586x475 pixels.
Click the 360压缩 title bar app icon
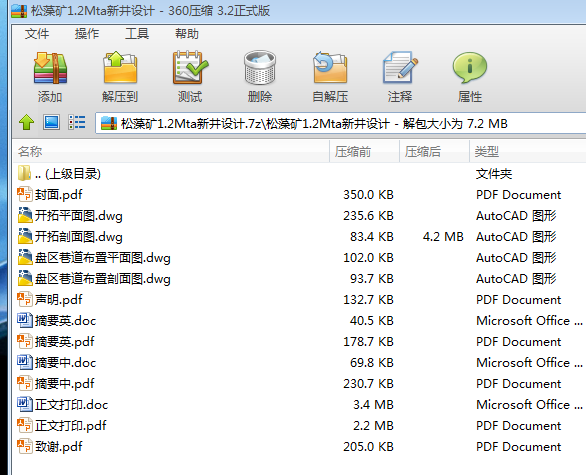coord(19,11)
